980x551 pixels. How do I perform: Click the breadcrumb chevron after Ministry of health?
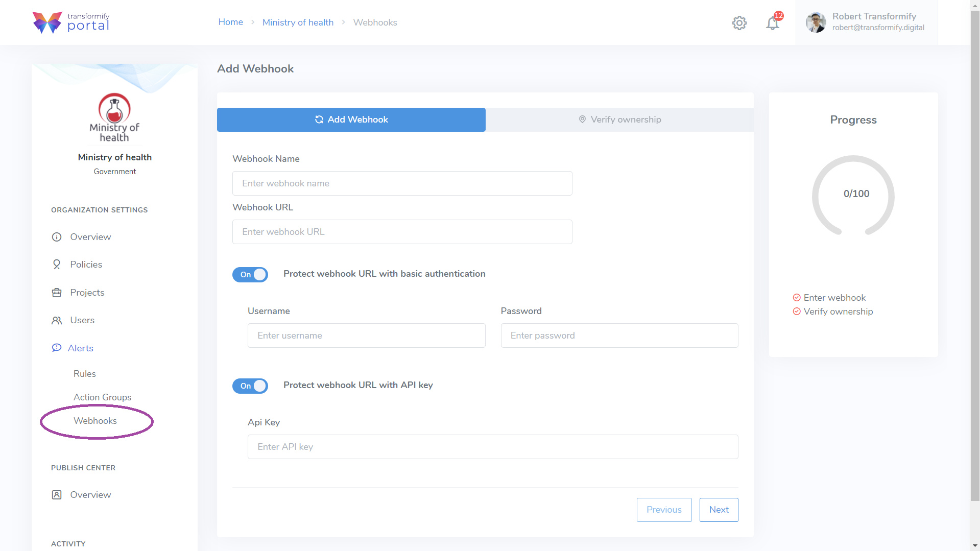(x=344, y=22)
